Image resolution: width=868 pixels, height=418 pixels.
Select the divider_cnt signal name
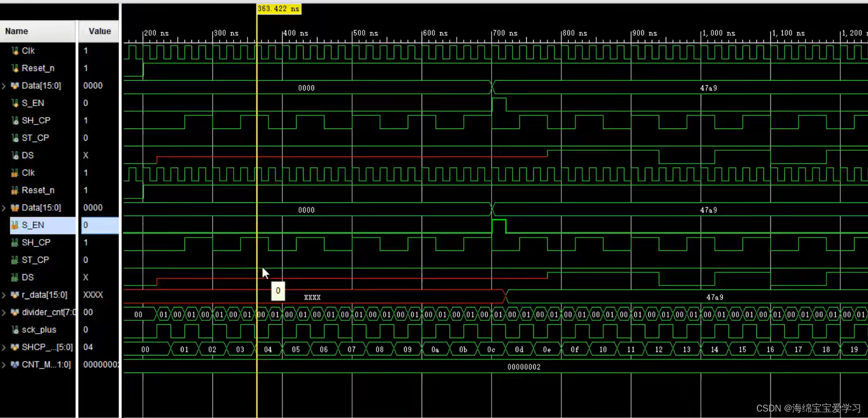pos(49,312)
